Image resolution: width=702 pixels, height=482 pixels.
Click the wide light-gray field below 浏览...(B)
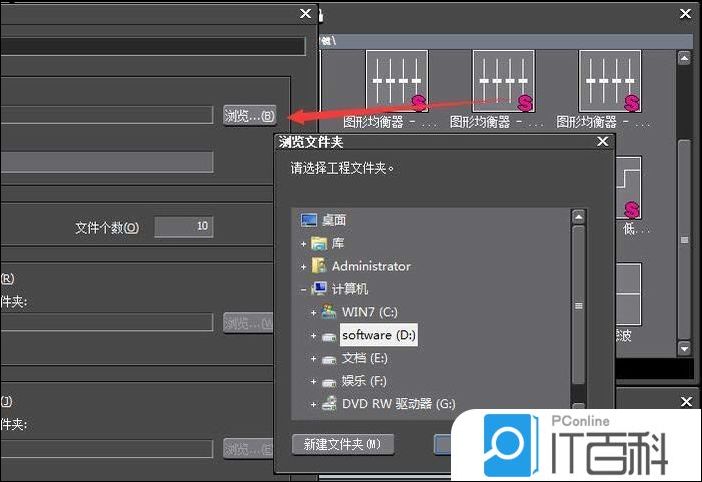(107, 162)
